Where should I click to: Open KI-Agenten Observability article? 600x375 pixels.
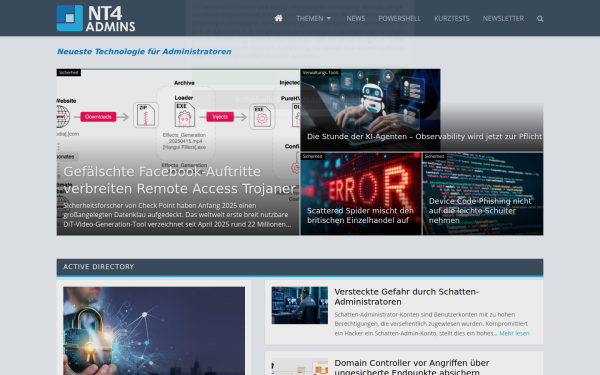424,136
